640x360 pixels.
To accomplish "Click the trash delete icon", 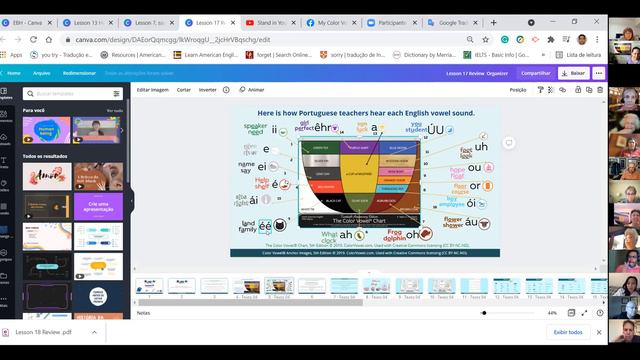I will [600, 90].
